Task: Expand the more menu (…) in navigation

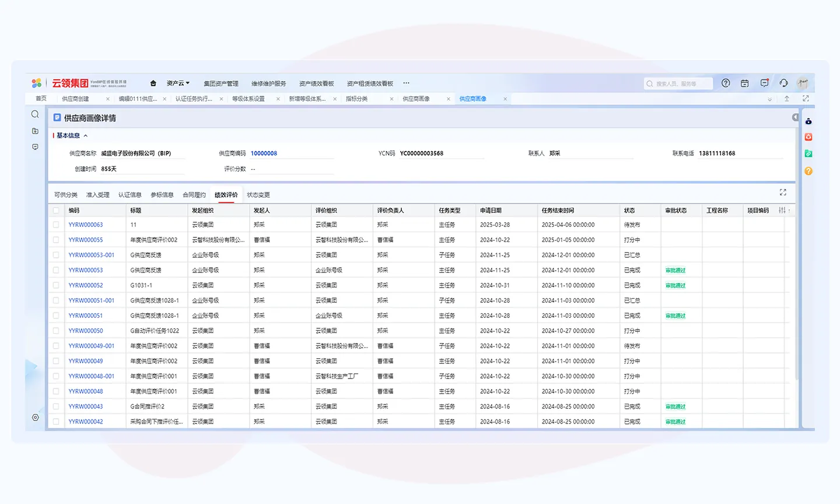Action: [406, 83]
